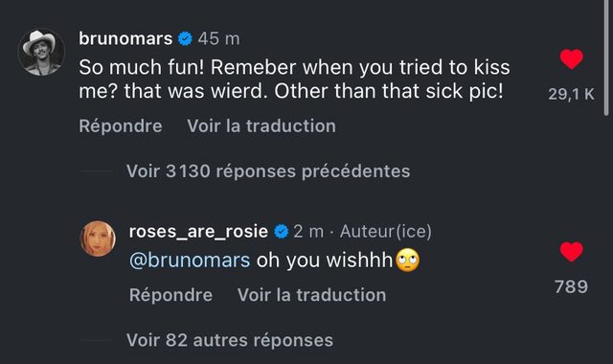The height and width of the screenshot is (364, 613).
Task: Translate the brunomars comment with Voir la traduction
Action: pyautogui.click(x=261, y=125)
